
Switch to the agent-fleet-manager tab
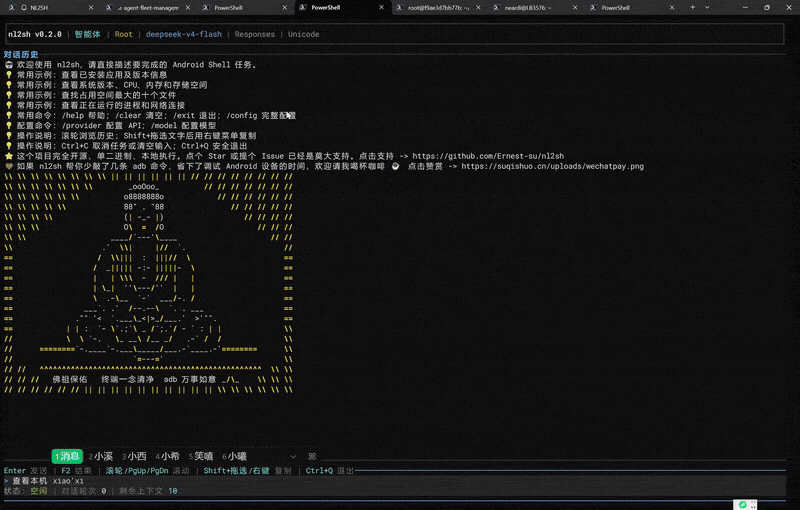[148, 8]
